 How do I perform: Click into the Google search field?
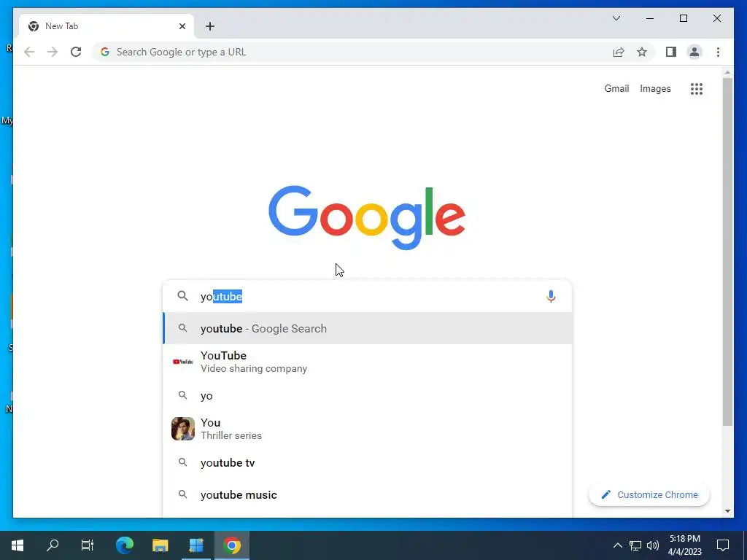367,296
